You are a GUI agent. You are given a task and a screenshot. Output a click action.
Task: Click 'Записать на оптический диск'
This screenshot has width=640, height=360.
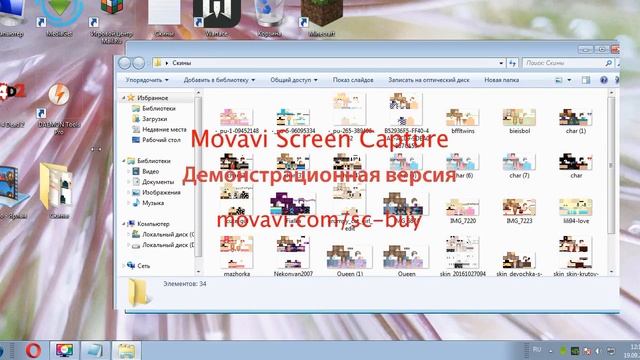click(429, 80)
